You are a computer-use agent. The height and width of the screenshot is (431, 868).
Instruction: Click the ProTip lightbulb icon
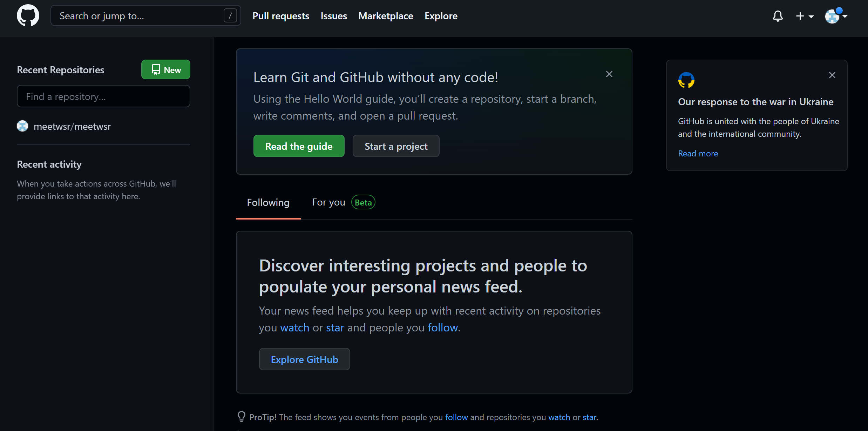241,416
